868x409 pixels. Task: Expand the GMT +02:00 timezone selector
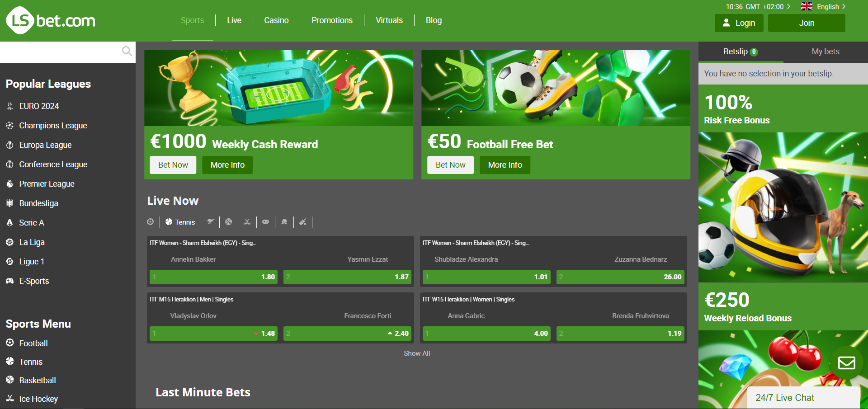tap(758, 6)
